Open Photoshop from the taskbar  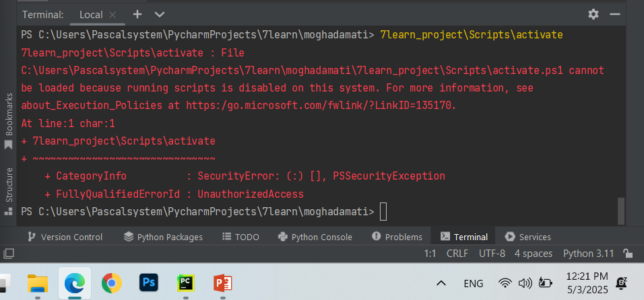[149, 283]
